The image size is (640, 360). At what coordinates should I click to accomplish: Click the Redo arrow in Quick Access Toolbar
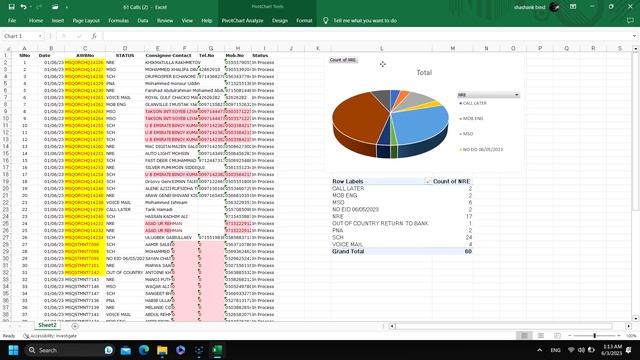pyautogui.click(x=39, y=7)
